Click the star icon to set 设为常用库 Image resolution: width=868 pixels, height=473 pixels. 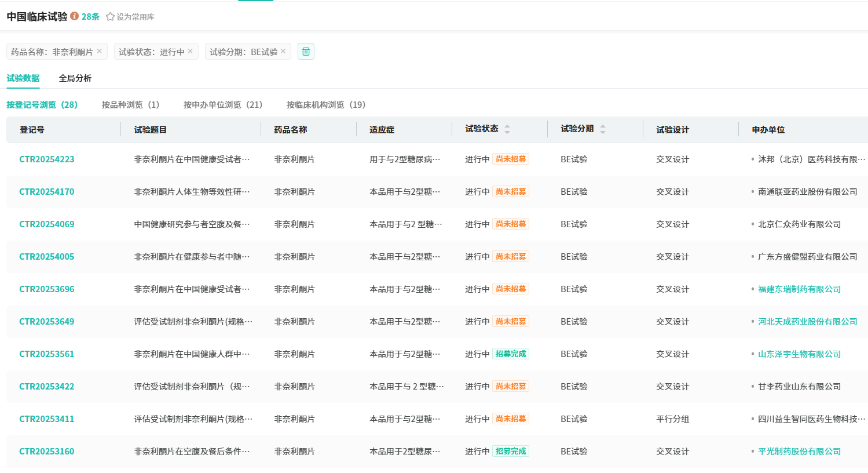click(110, 17)
